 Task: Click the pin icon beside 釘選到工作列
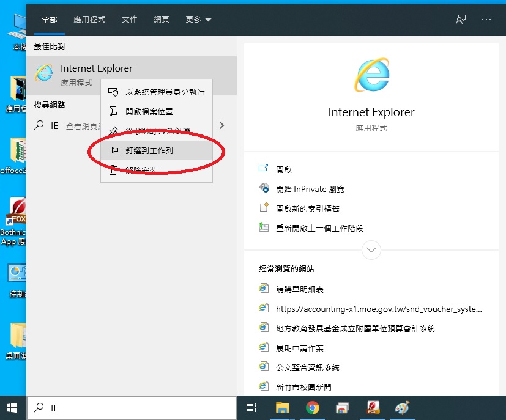[x=113, y=150]
